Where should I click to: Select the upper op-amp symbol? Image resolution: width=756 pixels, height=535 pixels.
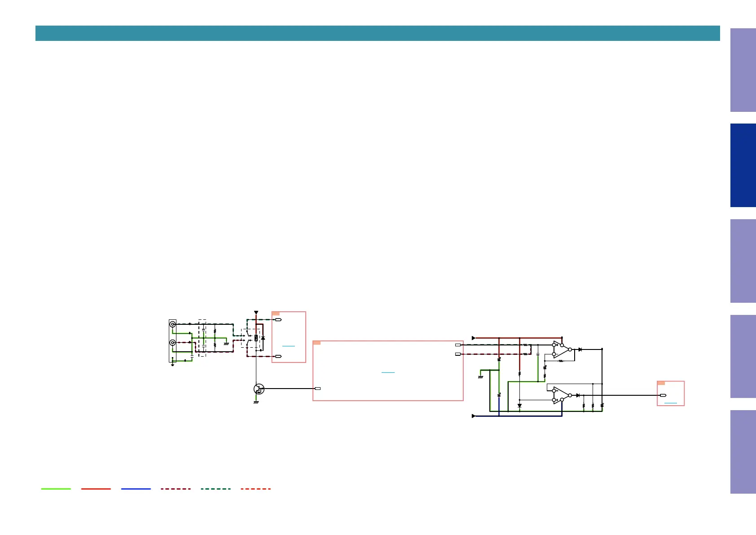point(562,349)
